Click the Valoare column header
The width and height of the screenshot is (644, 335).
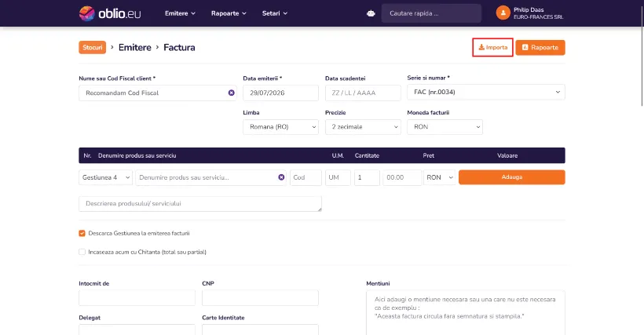pos(507,156)
